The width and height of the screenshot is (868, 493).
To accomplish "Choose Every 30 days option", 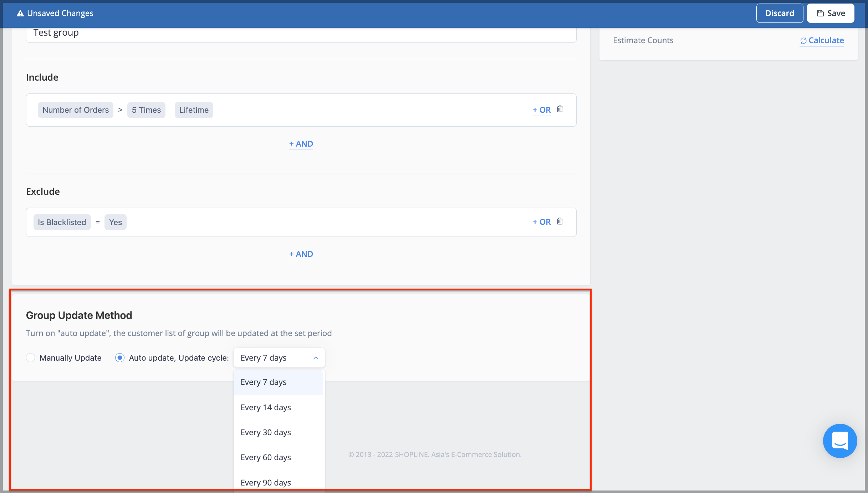I will [x=266, y=432].
